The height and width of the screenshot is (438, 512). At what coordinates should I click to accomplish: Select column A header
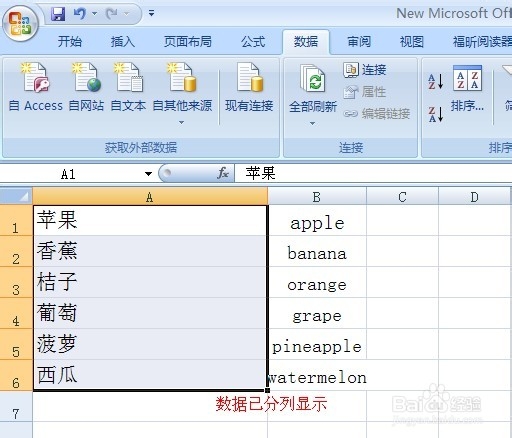(150, 197)
